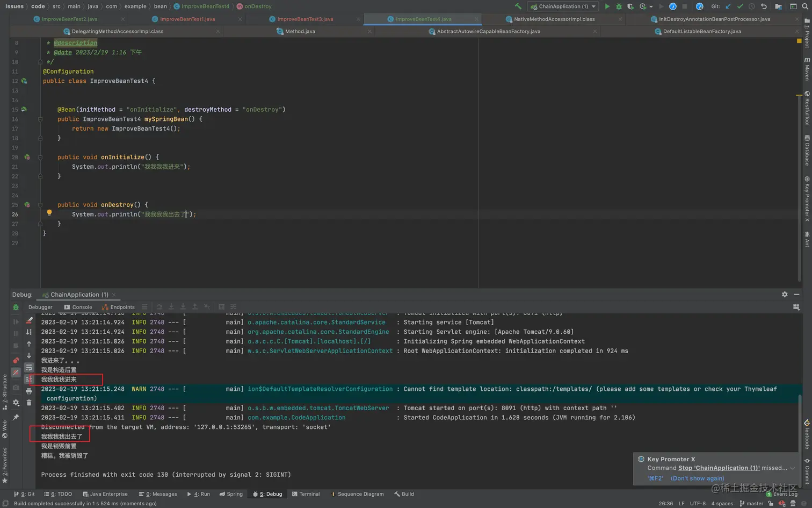
Task: Click the down arrow in console toolbar
Action: [29, 355]
